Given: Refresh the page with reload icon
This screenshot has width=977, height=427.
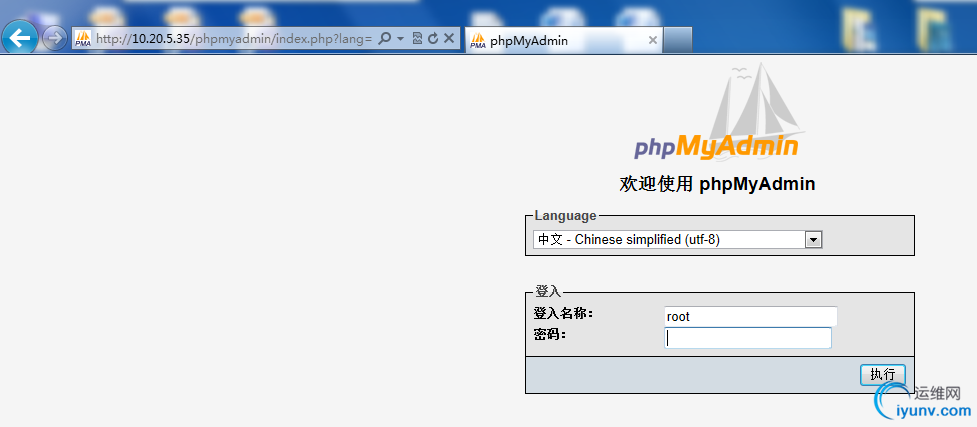Looking at the screenshot, I should (x=433, y=39).
